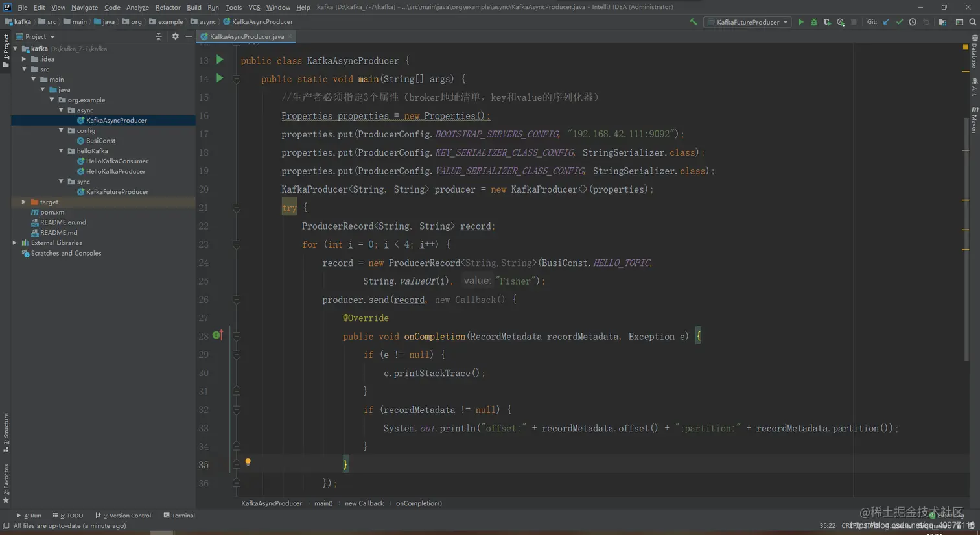Toggle the Structure tool window tab
This screenshot has width=980, height=535.
(x=6, y=433)
